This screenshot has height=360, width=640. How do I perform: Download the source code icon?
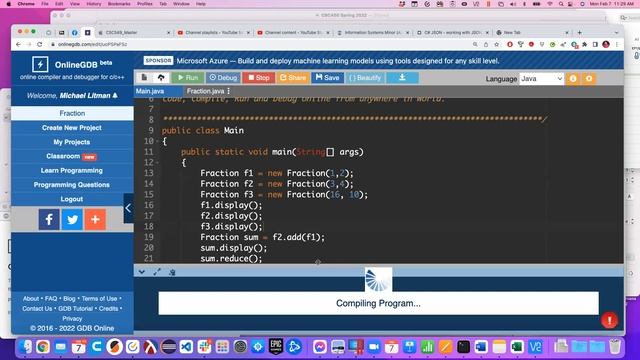(402, 78)
